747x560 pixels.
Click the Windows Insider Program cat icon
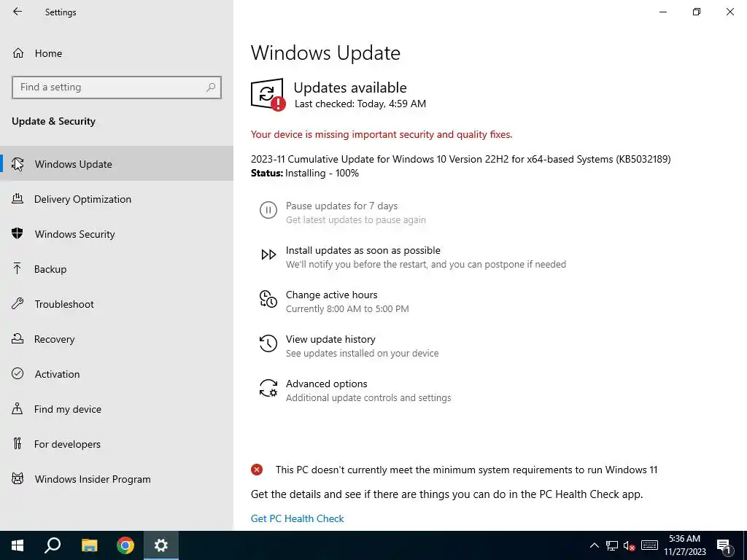coord(18,478)
